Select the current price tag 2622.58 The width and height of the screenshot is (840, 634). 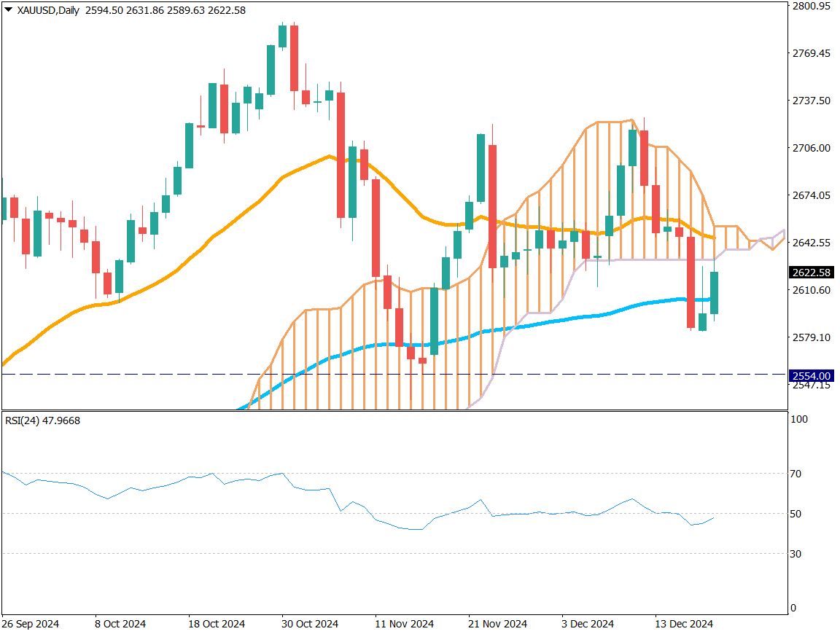point(811,273)
